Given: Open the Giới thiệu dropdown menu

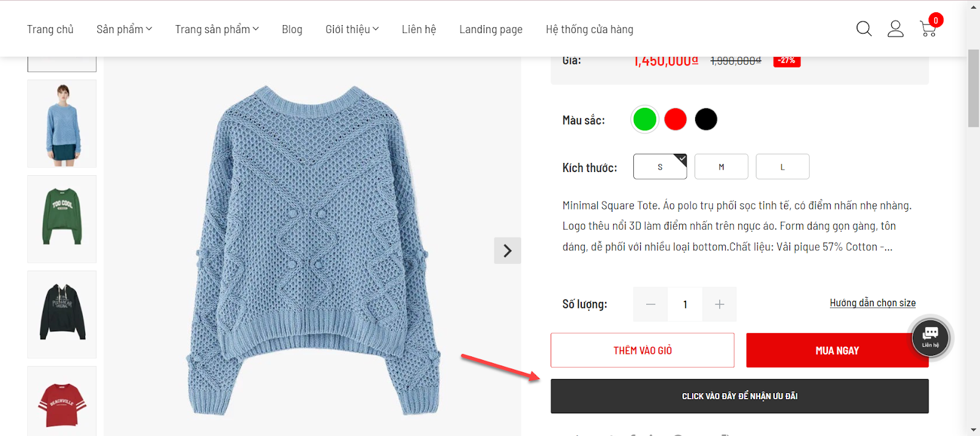Looking at the screenshot, I should (x=352, y=29).
